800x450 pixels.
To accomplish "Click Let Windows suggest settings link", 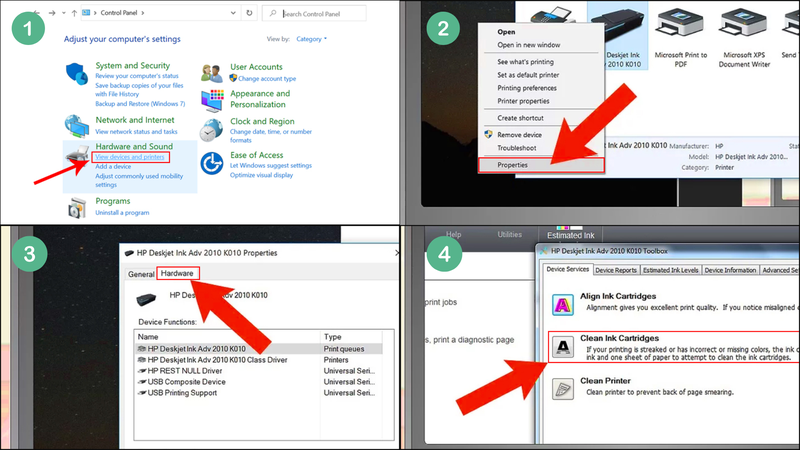I will click(270, 165).
